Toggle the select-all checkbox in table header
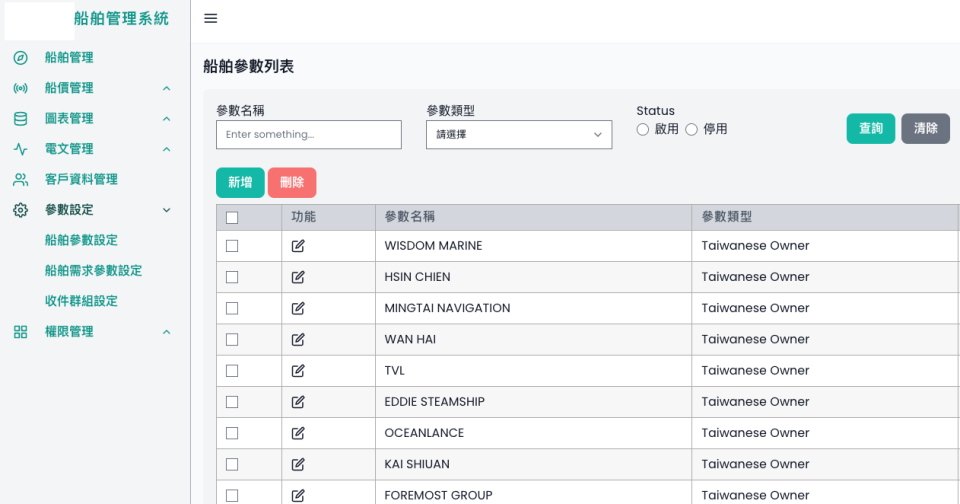Viewport: 960px width, 504px height. coord(232,217)
